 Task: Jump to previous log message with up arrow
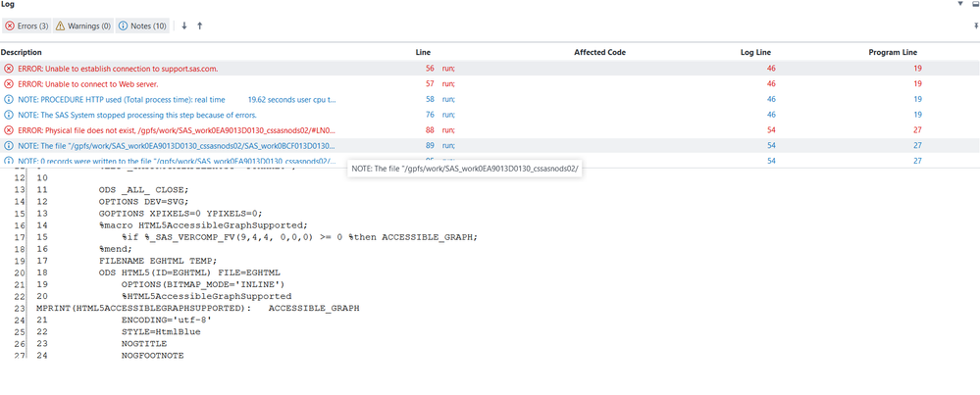pos(199,26)
